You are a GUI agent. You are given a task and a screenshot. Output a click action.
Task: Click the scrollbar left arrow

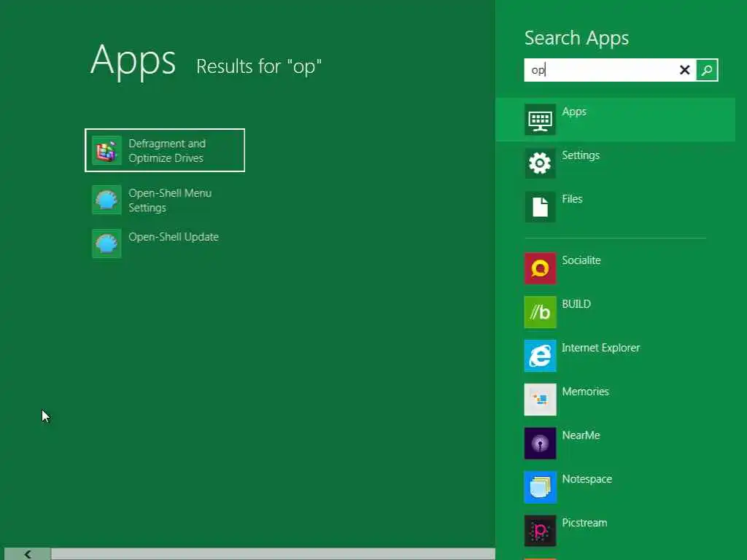point(28,554)
